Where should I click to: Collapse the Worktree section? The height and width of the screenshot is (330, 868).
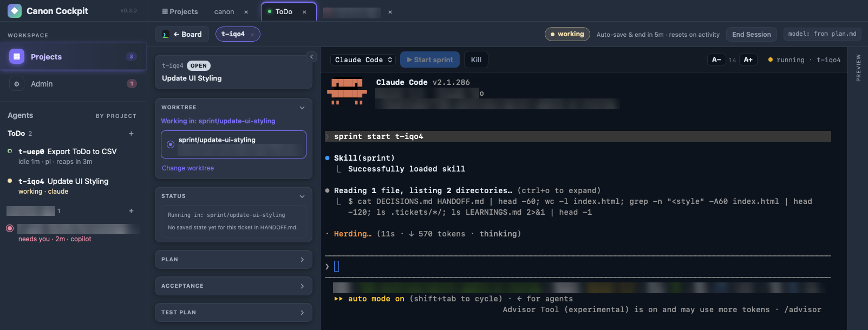point(302,108)
